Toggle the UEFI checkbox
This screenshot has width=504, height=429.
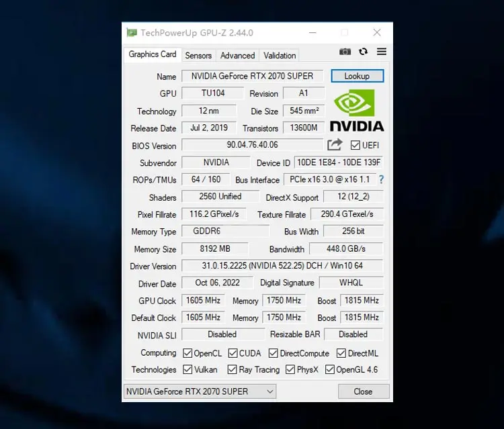[x=355, y=145]
